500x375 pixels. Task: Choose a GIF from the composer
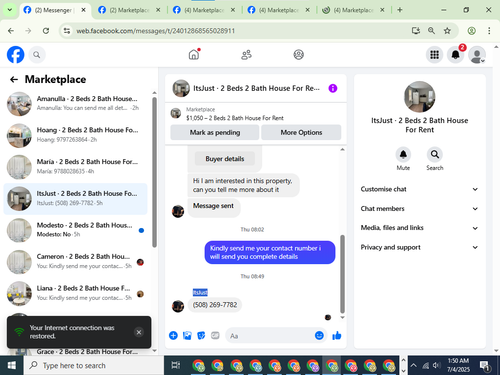coord(215,335)
